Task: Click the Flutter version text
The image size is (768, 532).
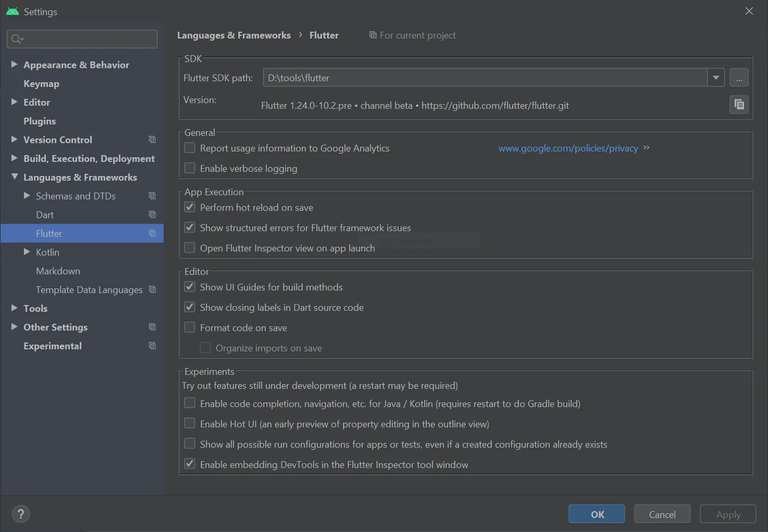Action: tap(415, 106)
